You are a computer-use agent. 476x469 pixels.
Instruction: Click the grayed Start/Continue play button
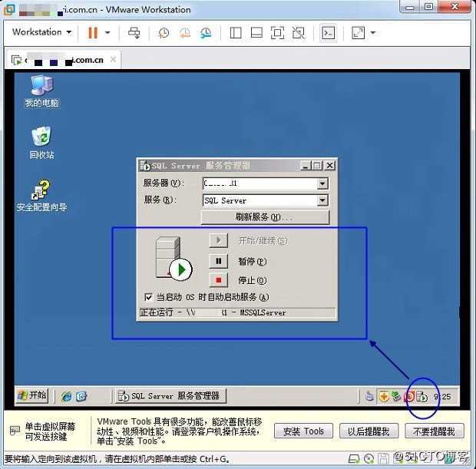pos(218,241)
